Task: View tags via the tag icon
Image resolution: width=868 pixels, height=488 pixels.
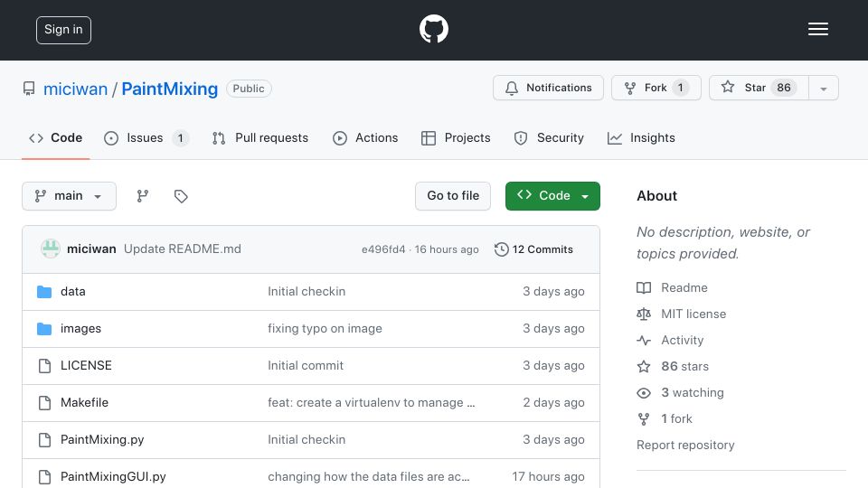Action: click(181, 196)
